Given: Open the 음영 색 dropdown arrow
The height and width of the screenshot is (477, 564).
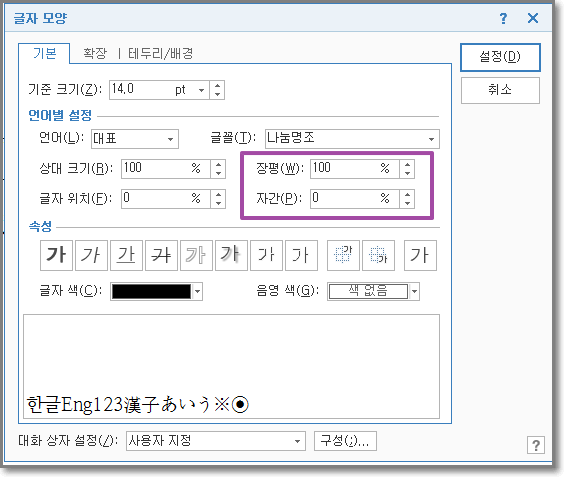Looking at the screenshot, I should (x=414, y=291).
